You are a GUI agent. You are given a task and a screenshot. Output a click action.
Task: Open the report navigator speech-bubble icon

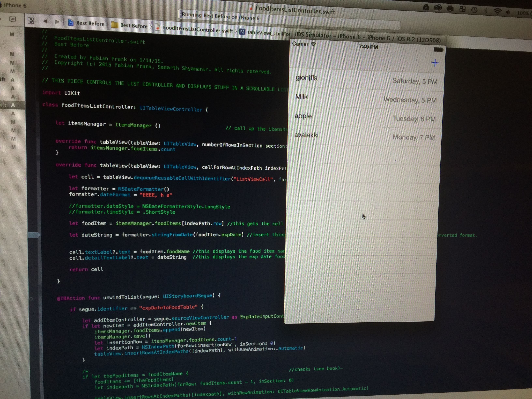pos(13,19)
